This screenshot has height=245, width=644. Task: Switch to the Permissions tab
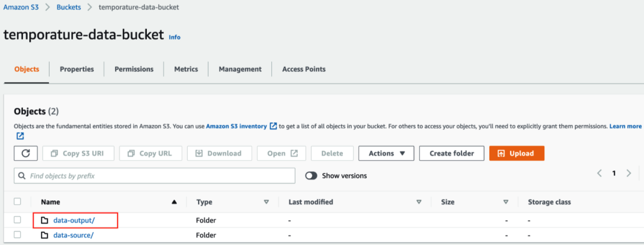pos(134,69)
